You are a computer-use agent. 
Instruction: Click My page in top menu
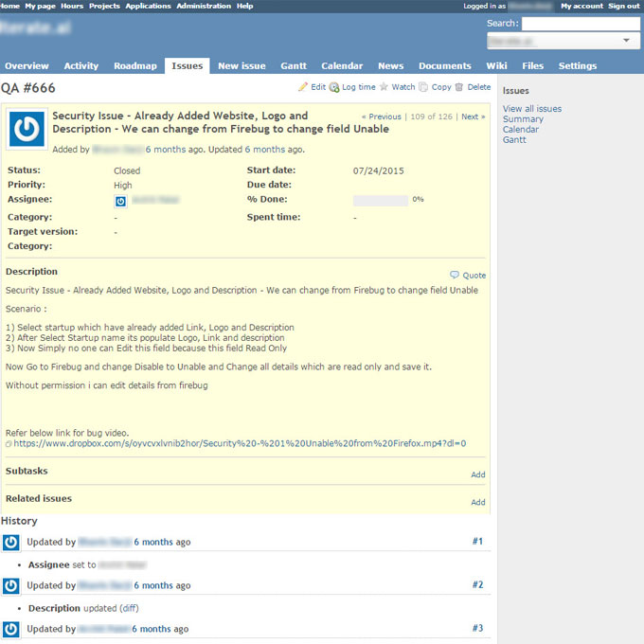[x=40, y=7]
